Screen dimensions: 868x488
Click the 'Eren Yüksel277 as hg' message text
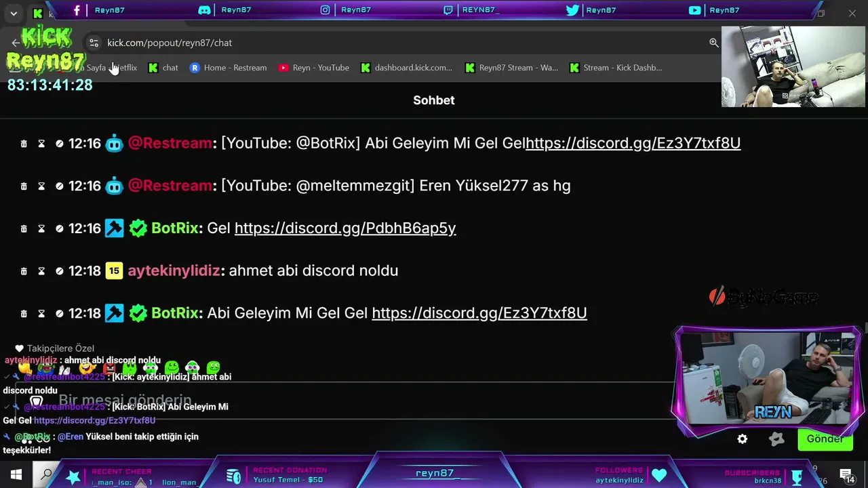click(495, 186)
